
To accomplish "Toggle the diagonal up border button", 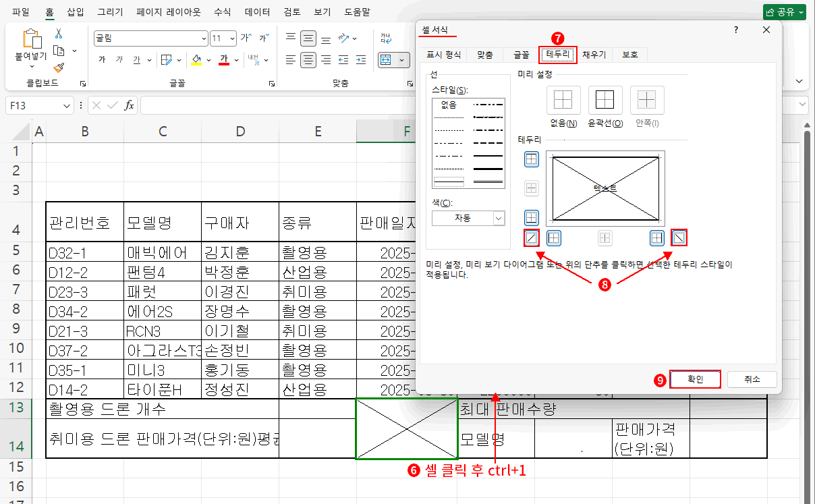I will [532, 237].
